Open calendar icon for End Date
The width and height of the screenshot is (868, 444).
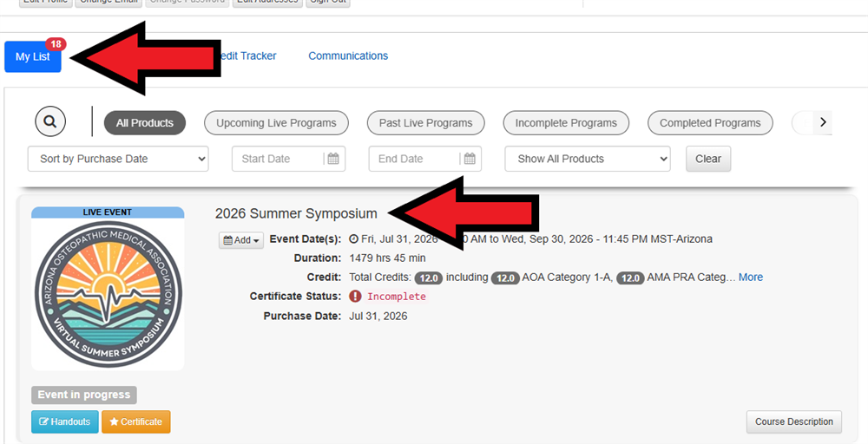[x=470, y=159]
